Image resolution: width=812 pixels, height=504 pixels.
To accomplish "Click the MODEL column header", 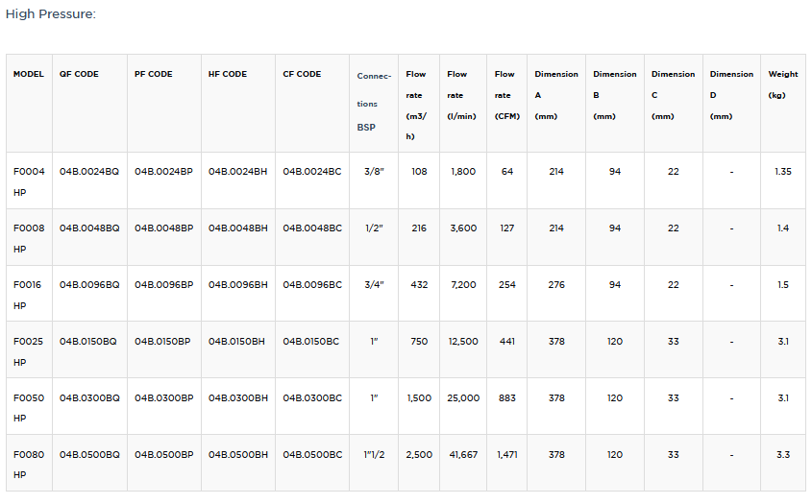I will tap(29, 74).
